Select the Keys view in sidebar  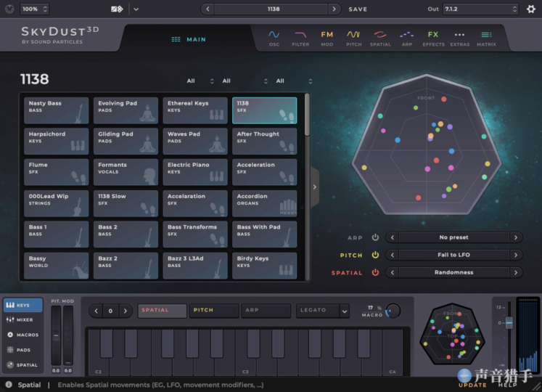coord(22,305)
